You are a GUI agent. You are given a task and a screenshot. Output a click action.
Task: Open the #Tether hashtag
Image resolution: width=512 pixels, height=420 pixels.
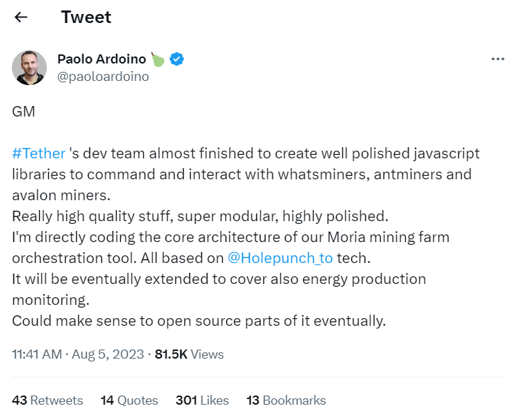[39, 153]
